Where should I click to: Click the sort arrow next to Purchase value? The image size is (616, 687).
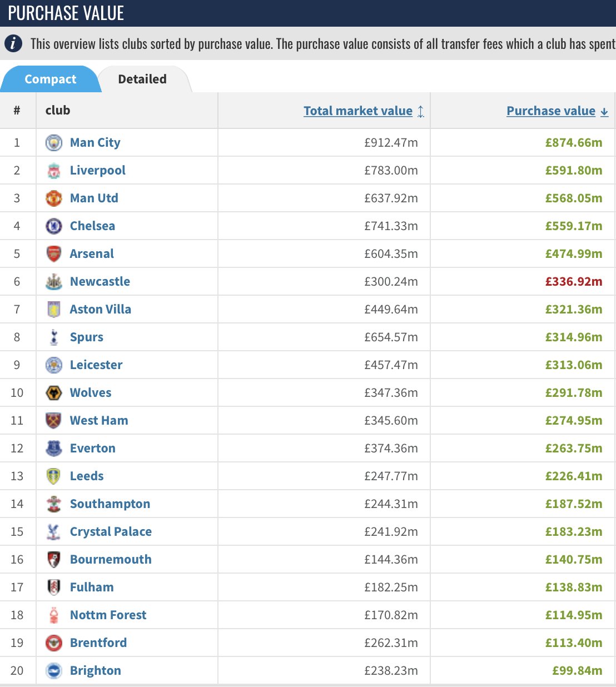[x=604, y=112]
